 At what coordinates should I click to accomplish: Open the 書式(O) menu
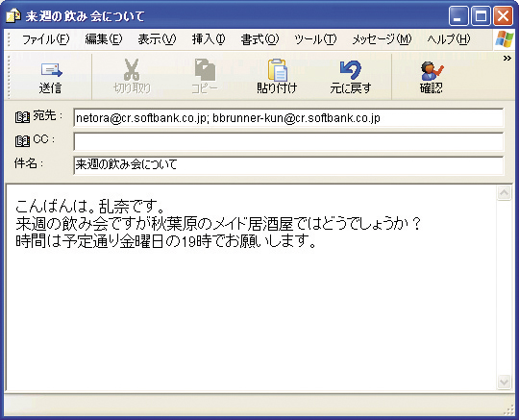point(259,39)
